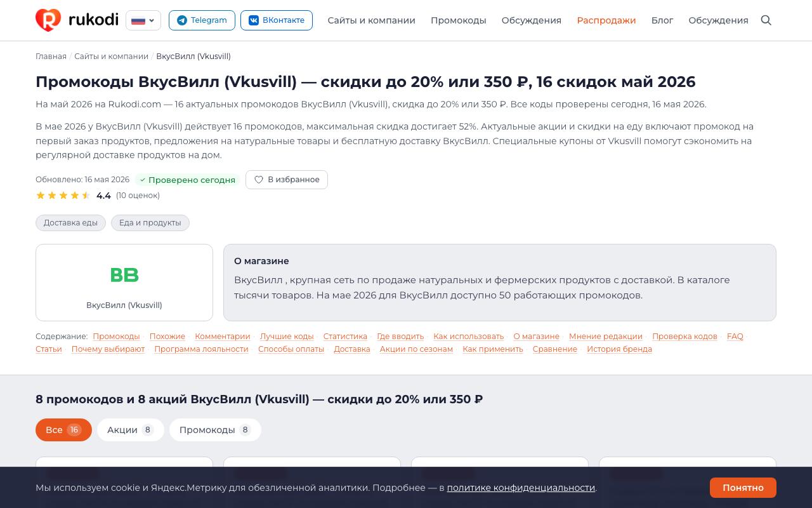This screenshot has width=812, height=508.
Task: Jump to Программа лояльности section
Action: point(202,349)
